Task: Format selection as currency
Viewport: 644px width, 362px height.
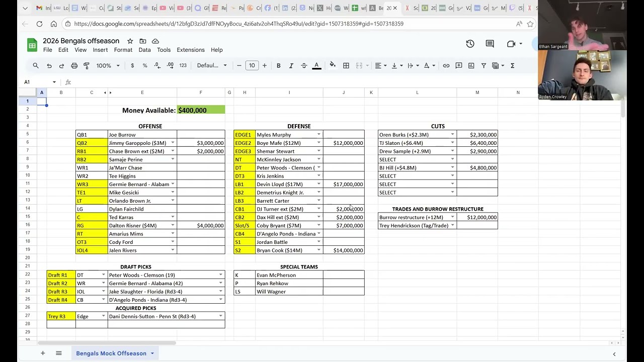Action: click(x=132, y=65)
